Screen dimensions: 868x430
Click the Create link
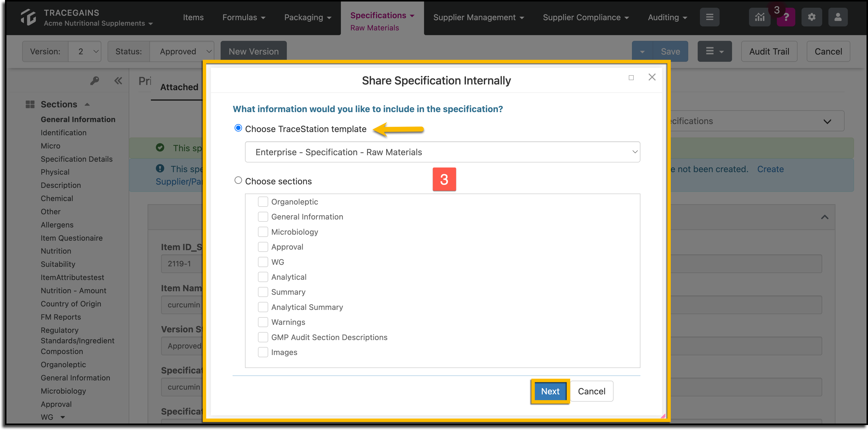pyautogui.click(x=770, y=169)
